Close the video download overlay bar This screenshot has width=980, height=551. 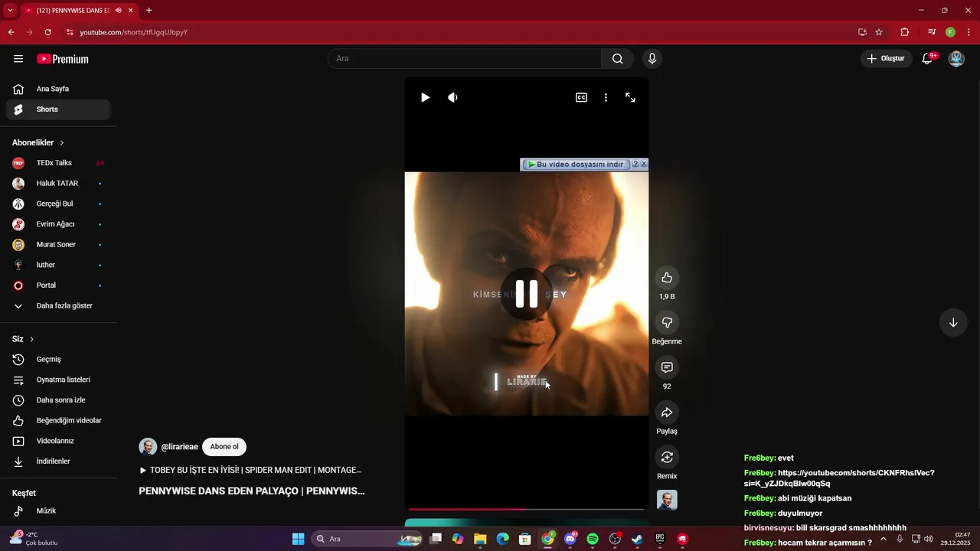[644, 165]
